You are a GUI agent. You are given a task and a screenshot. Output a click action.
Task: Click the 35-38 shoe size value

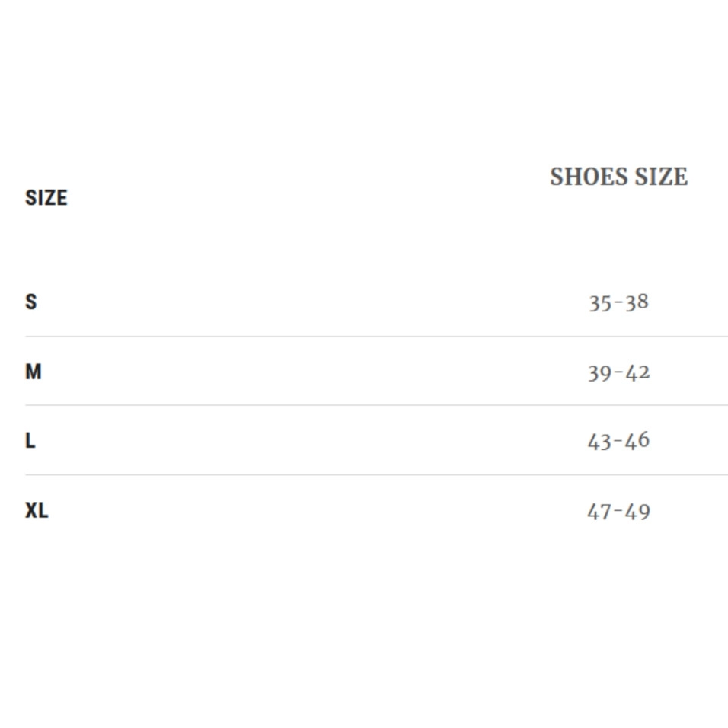pyautogui.click(x=618, y=302)
